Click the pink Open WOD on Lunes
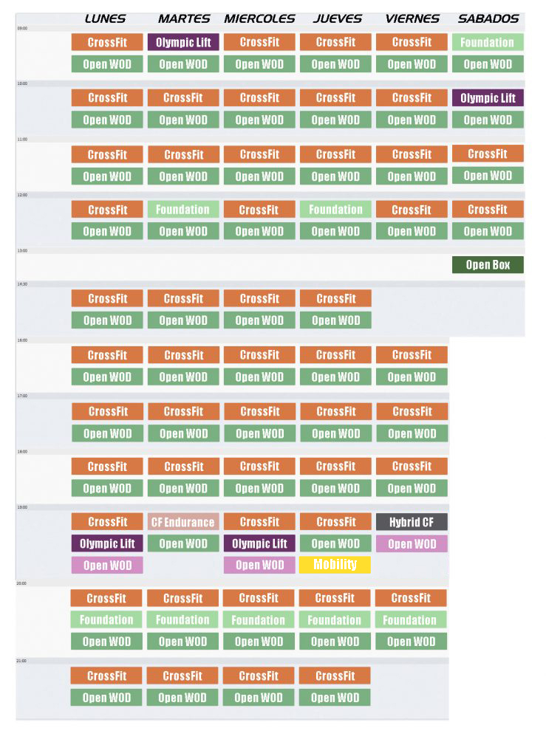This screenshot has height=756, width=546. tap(107, 565)
